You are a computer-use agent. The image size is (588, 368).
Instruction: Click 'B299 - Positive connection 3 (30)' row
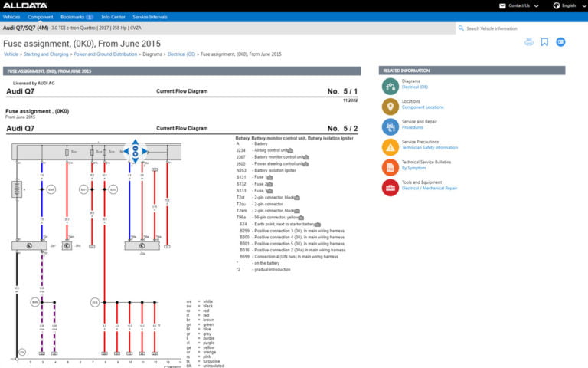tap(292, 231)
